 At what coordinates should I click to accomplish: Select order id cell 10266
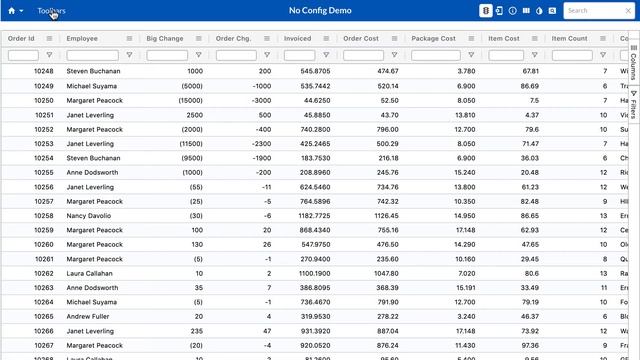pyautogui.click(x=44, y=331)
